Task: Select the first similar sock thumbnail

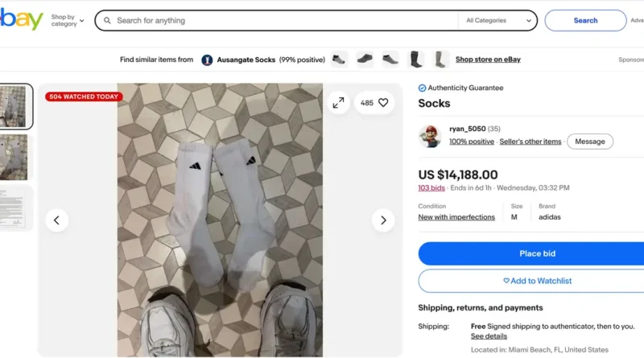Action: (339, 60)
